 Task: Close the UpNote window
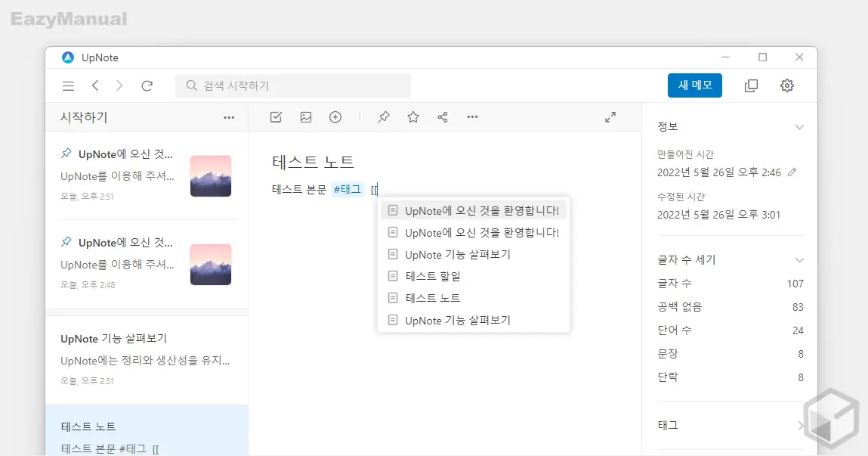(799, 57)
